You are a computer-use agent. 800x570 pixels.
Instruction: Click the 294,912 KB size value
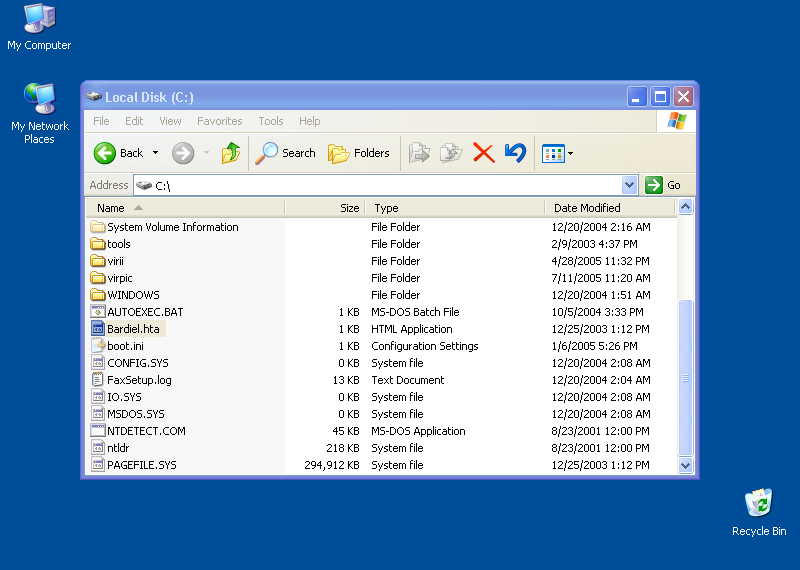(332, 465)
